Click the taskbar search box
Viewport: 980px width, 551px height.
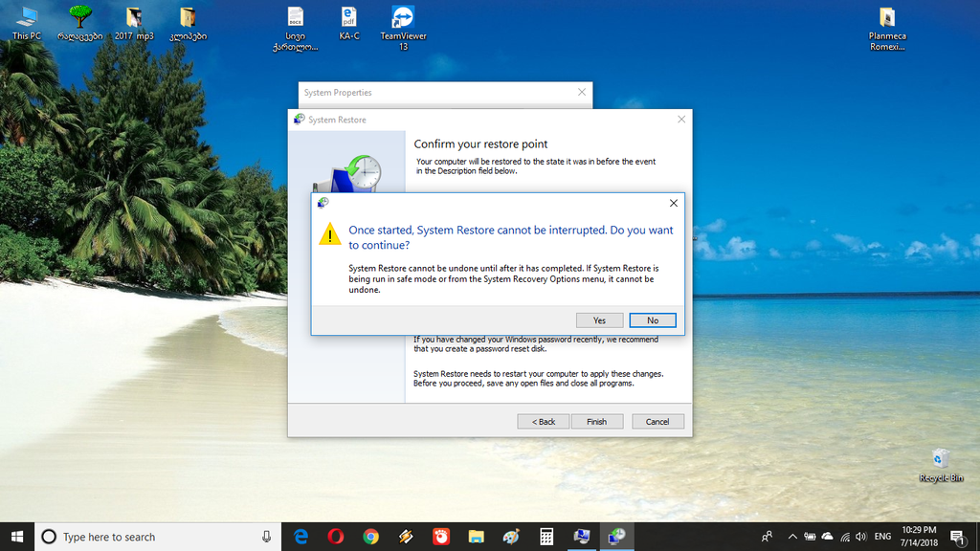coord(158,537)
